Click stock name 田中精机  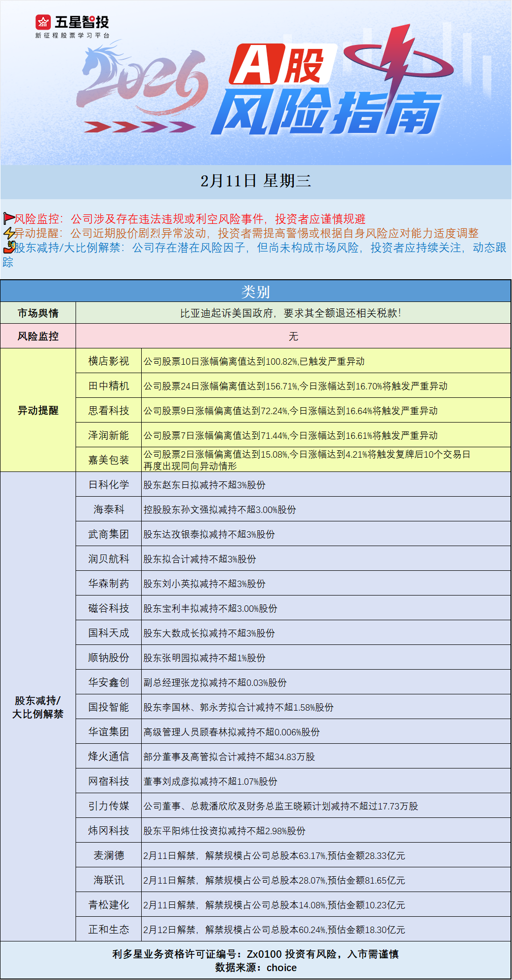click(109, 386)
